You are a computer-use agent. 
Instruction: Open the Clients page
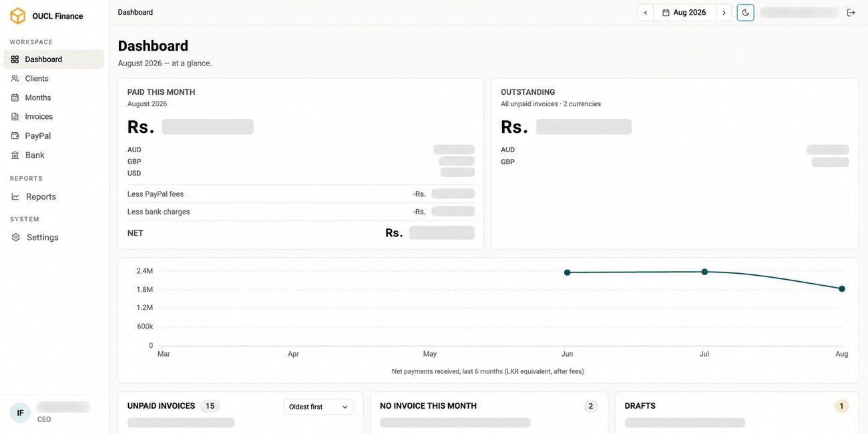53,79
